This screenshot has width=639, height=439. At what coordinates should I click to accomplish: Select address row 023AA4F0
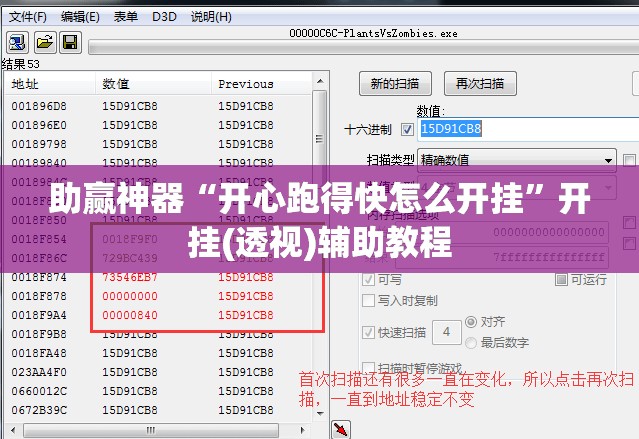158,372
